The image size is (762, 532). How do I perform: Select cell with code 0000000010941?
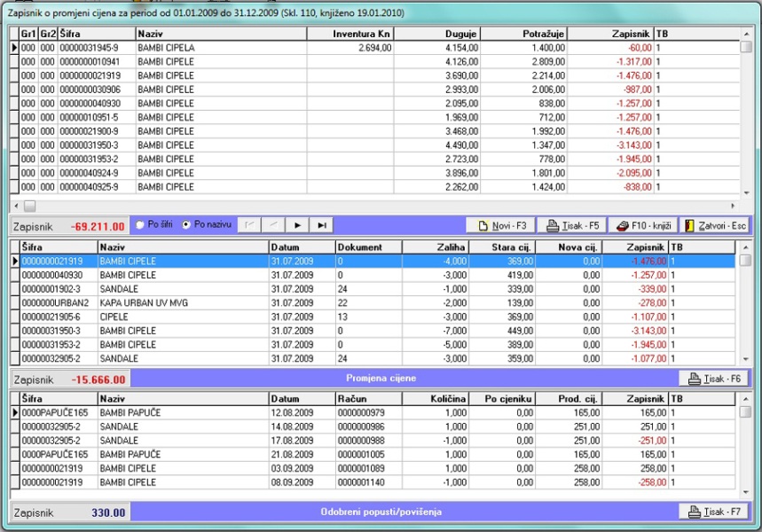click(x=97, y=62)
